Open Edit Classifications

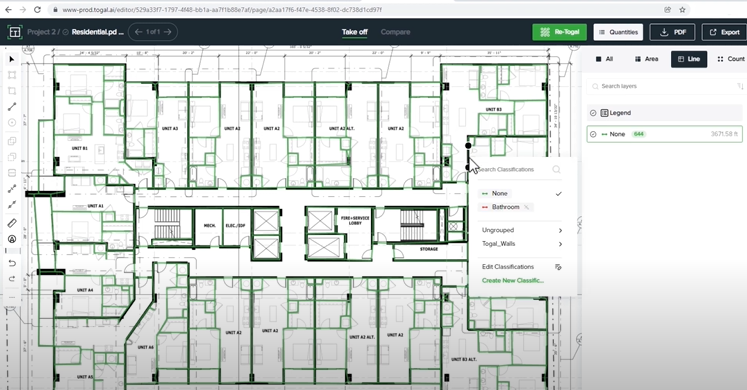[508, 267]
